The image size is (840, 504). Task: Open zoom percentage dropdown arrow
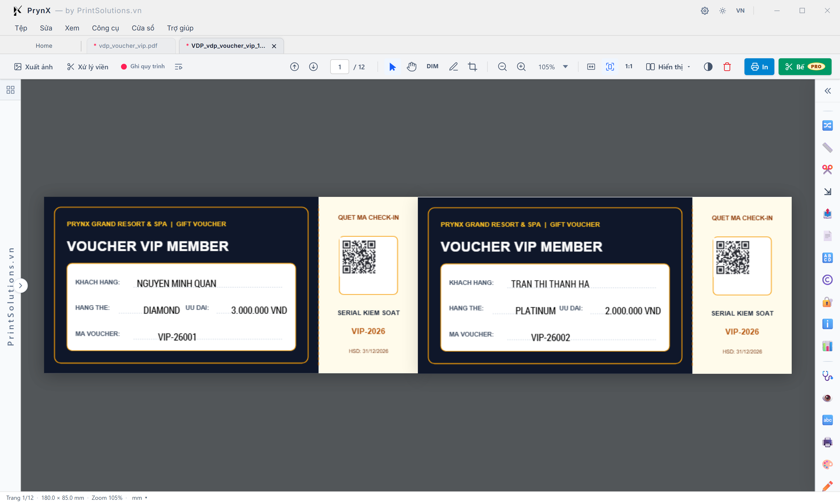click(565, 67)
